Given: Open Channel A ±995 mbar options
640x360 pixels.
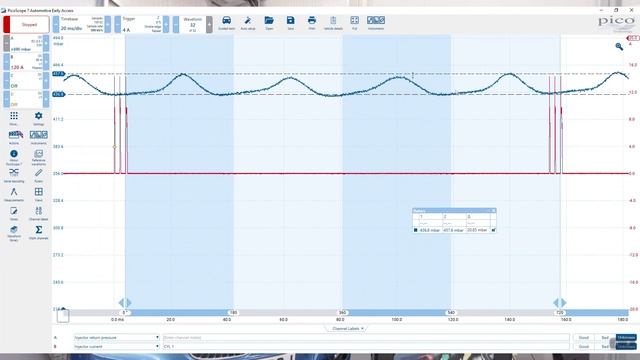Looking at the screenshot, I should point(26,43).
